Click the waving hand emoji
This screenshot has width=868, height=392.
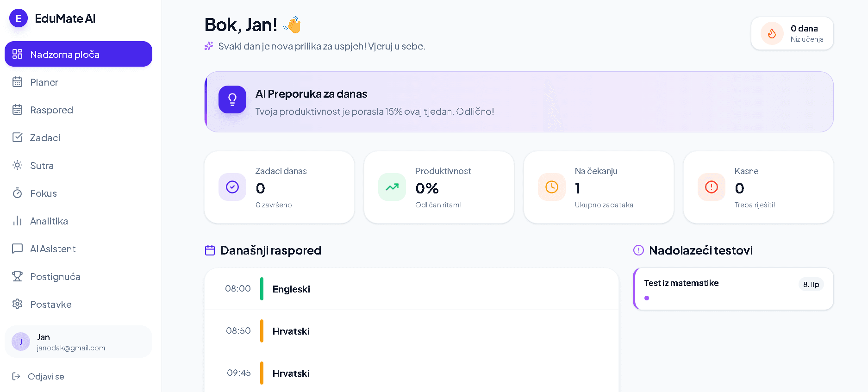coord(293,25)
